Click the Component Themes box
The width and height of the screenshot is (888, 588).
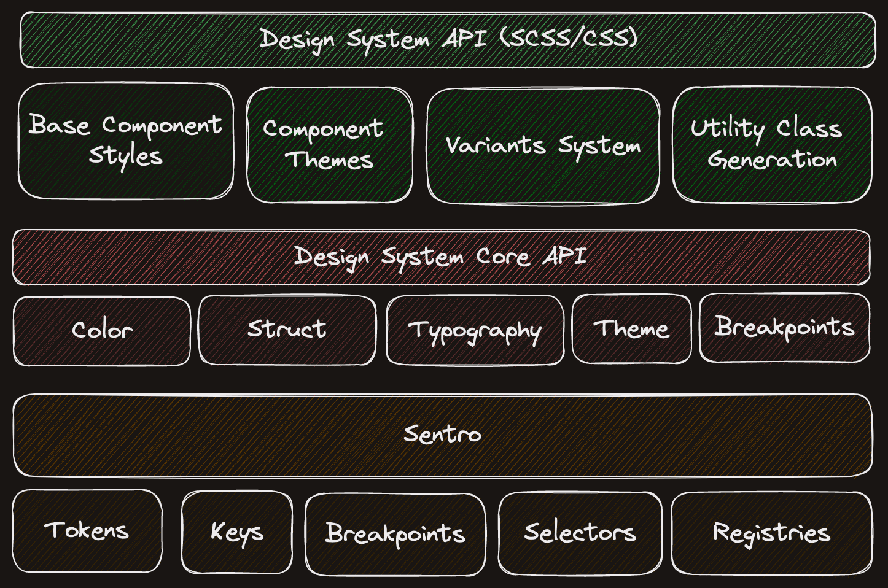[x=329, y=144]
